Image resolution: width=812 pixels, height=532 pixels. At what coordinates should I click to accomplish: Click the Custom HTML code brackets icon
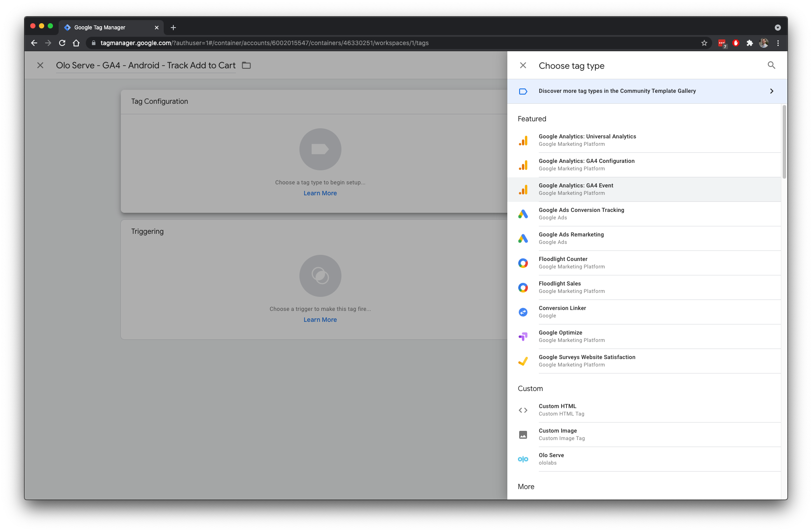pos(523,410)
